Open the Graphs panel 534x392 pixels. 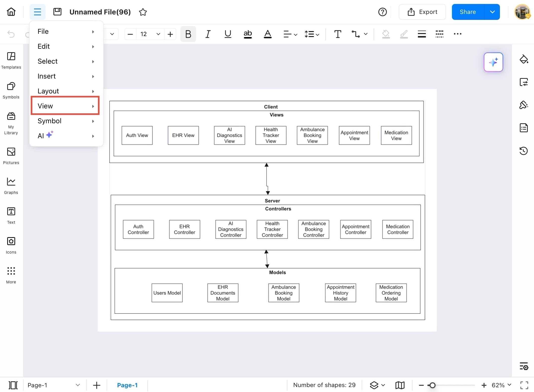[x=11, y=185]
